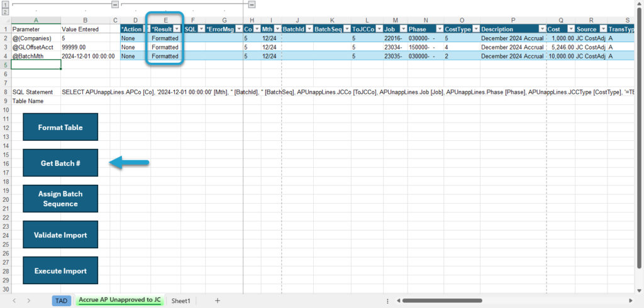Click Job cell 22016-

(x=395, y=38)
